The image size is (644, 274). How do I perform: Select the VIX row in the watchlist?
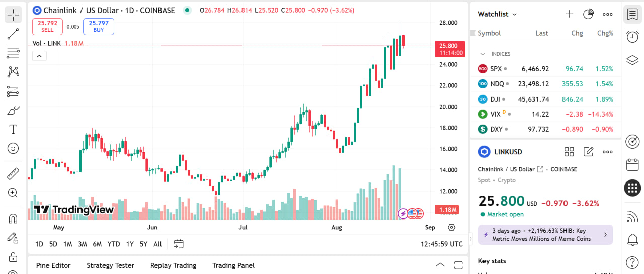pyautogui.click(x=546, y=114)
